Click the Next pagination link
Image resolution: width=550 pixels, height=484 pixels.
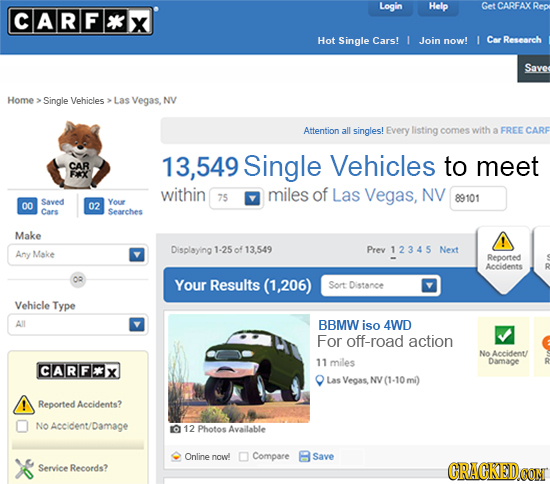(x=449, y=250)
